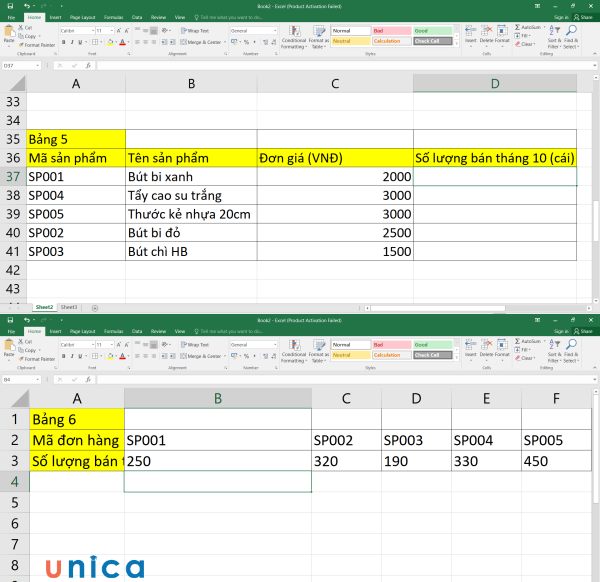This screenshot has width=600, height=582.
Task: Click insert function fx in the Bảng 5 window
Action: click(x=88, y=65)
